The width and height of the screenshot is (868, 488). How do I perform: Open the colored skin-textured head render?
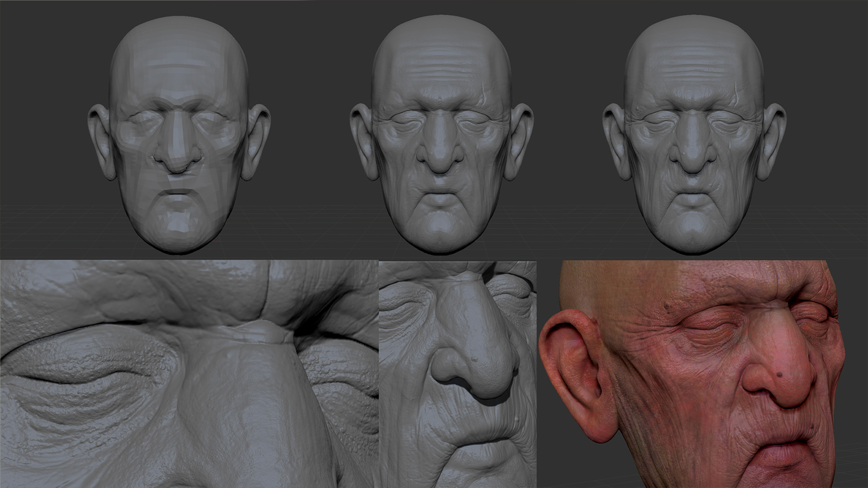[x=692, y=374]
